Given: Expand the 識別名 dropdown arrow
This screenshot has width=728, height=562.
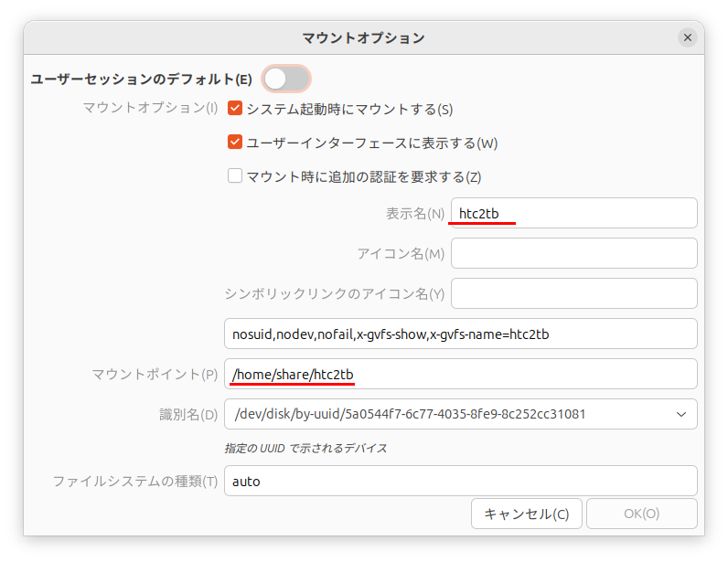Looking at the screenshot, I should [x=680, y=414].
